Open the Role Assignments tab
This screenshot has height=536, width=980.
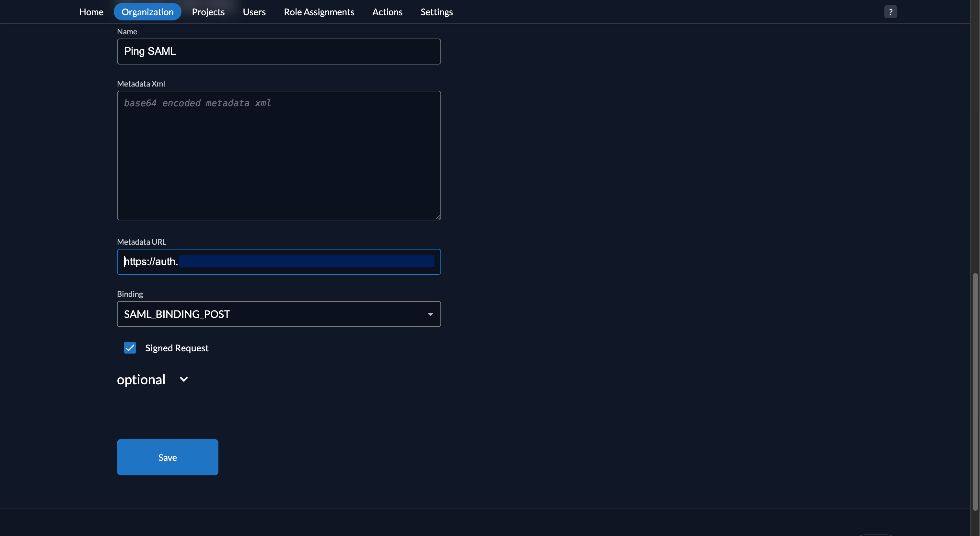[319, 12]
